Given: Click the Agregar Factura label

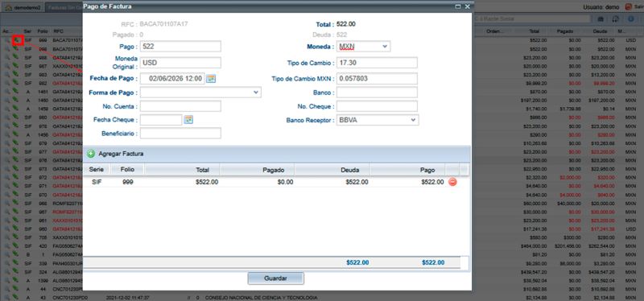Looking at the screenshot, I should pos(121,154).
